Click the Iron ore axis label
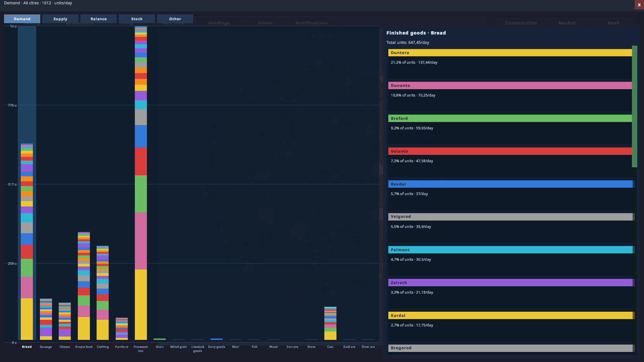 (x=292, y=347)
